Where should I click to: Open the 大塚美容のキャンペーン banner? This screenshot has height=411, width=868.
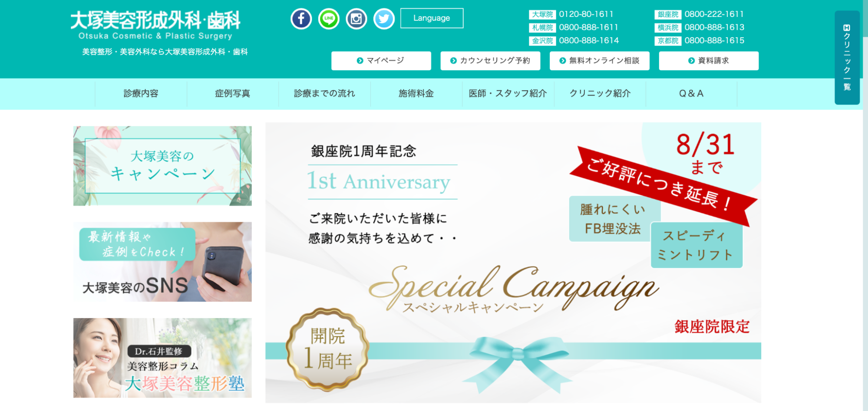tap(162, 166)
